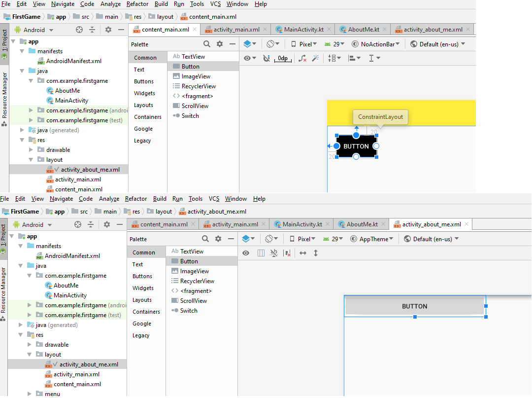Viewport: 532px width, 398px height.
Task: Toggle the crossed-out magic wand icon in lower window
Action: click(x=274, y=253)
